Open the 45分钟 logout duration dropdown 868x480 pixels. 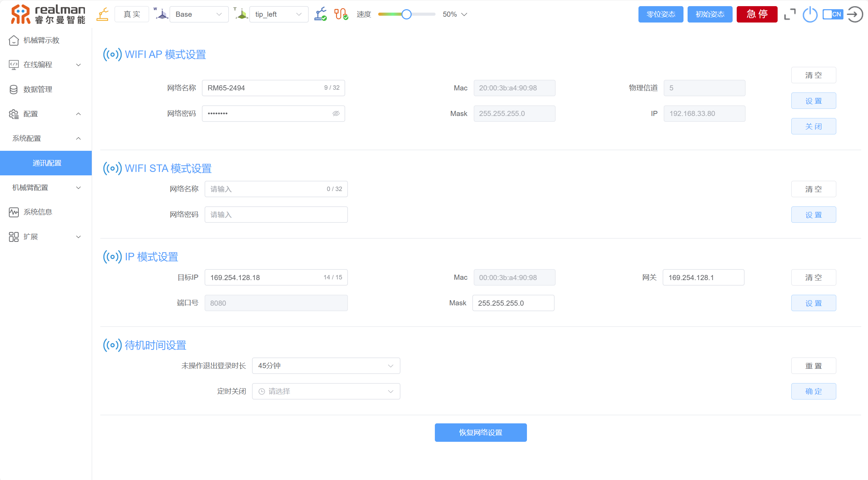tap(326, 366)
